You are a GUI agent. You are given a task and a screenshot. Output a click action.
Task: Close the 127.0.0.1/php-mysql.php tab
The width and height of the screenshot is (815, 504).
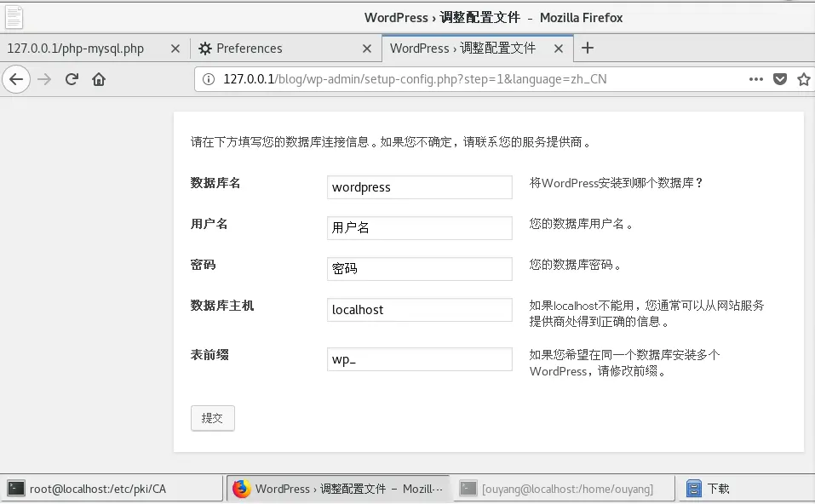[x=175, y=49]
